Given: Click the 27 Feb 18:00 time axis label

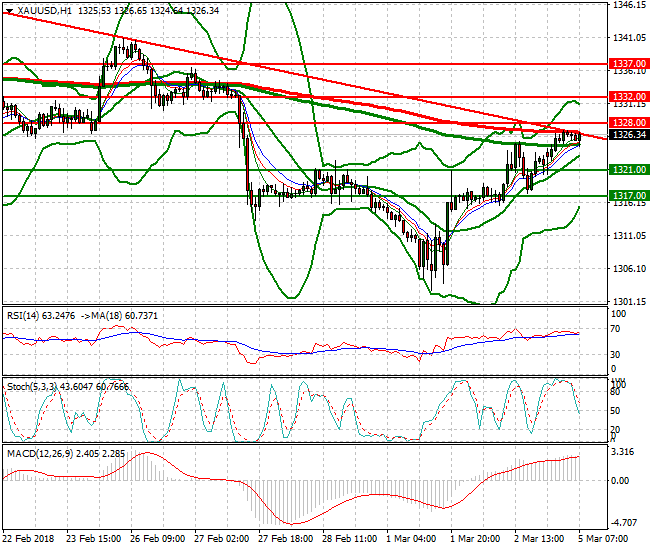Looking at the screenshot, I should pos(285,539).
